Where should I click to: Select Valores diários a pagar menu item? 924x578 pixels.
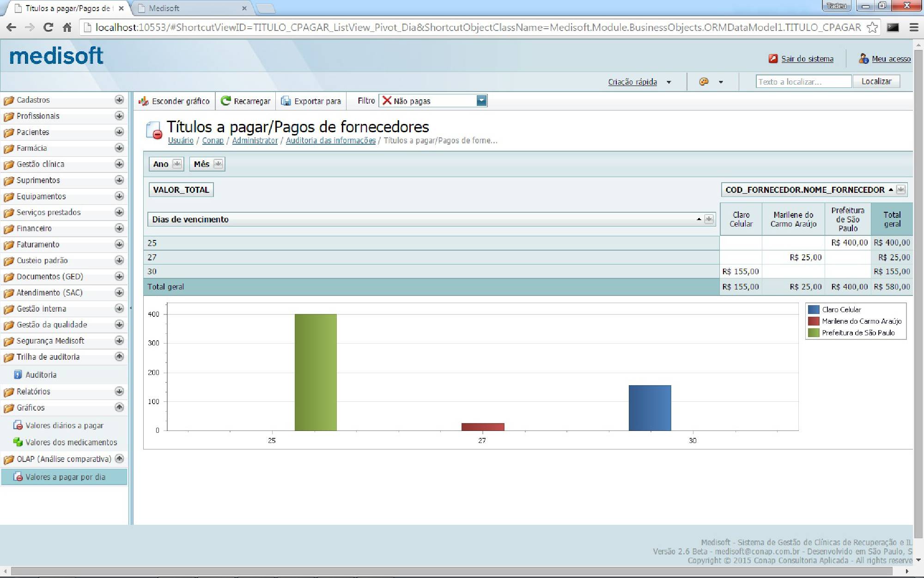click(64, 425)
